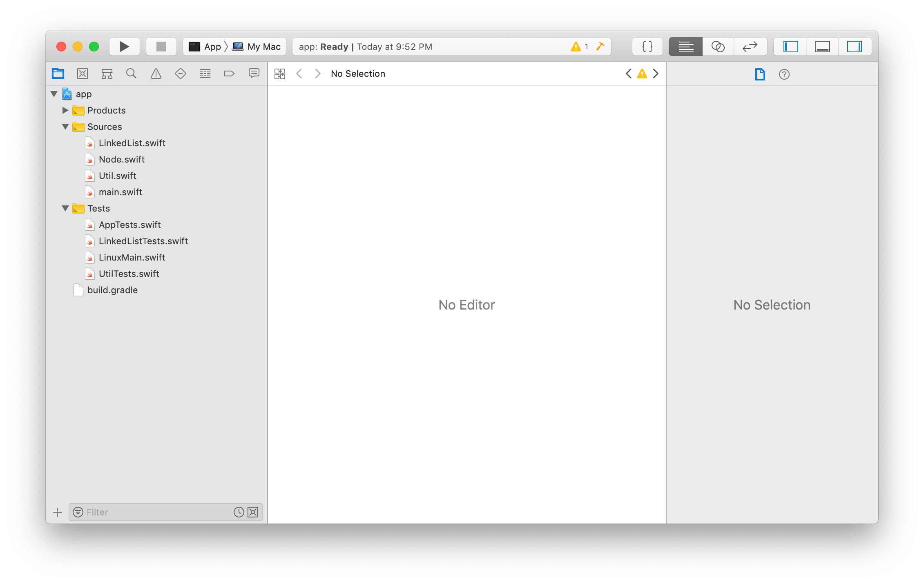Image resolution: width=924 pixels, height=584 pixels.
Task: Toggle the bottom debug area visible
Action: tap(822, 46)
